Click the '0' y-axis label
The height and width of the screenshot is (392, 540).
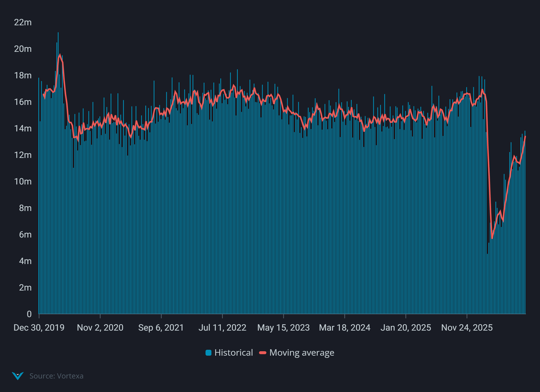[29, 314]
